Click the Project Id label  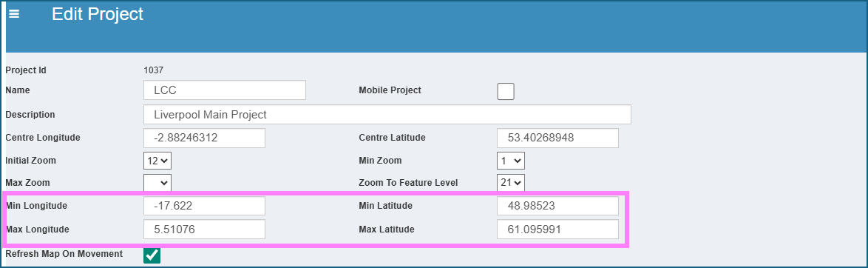25,70
